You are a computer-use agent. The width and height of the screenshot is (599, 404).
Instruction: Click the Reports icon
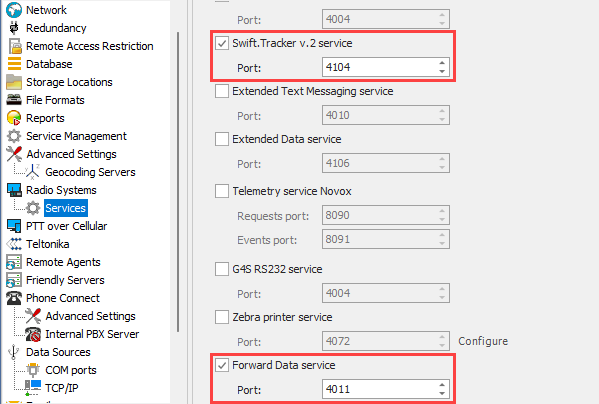[14, 118]
